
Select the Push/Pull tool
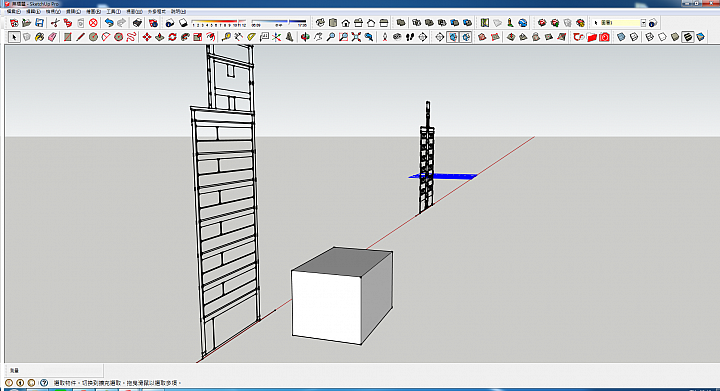(x=160, y=37)
